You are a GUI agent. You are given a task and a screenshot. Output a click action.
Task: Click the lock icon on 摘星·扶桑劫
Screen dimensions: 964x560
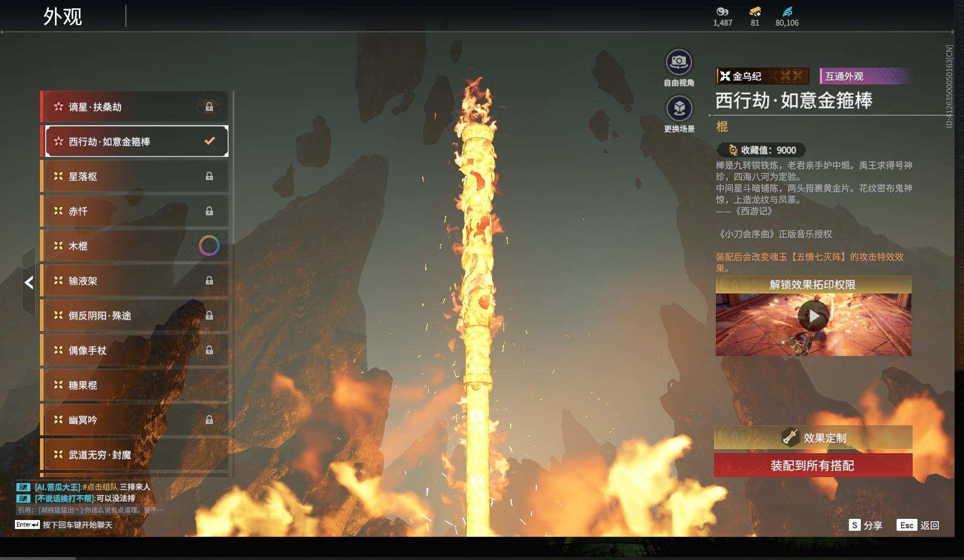coord(209,107)
